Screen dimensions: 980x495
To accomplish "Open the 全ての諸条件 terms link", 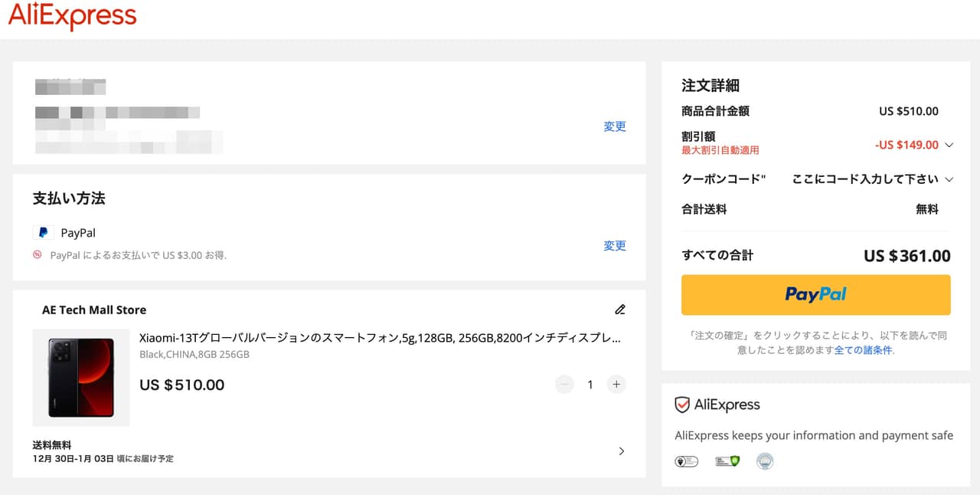I will tap(863, 350).
